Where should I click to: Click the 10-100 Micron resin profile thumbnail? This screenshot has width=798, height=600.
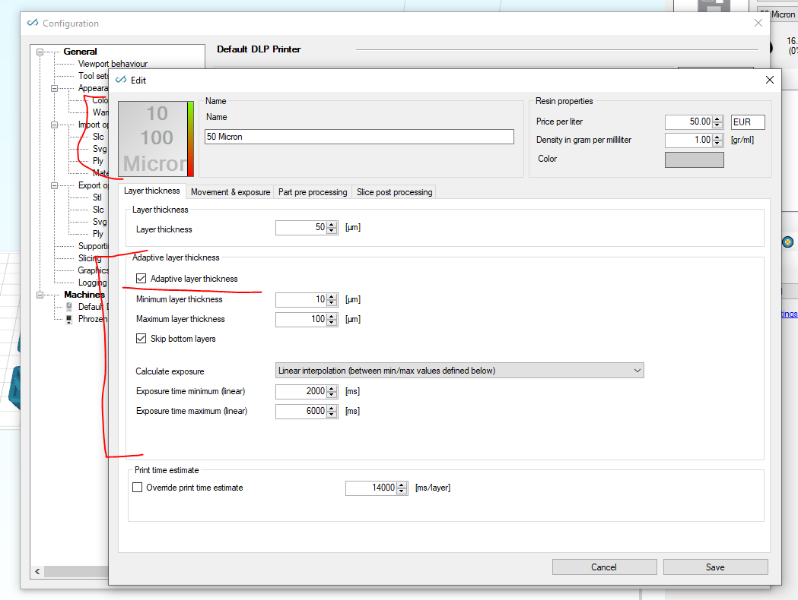[x=156, y=139]
